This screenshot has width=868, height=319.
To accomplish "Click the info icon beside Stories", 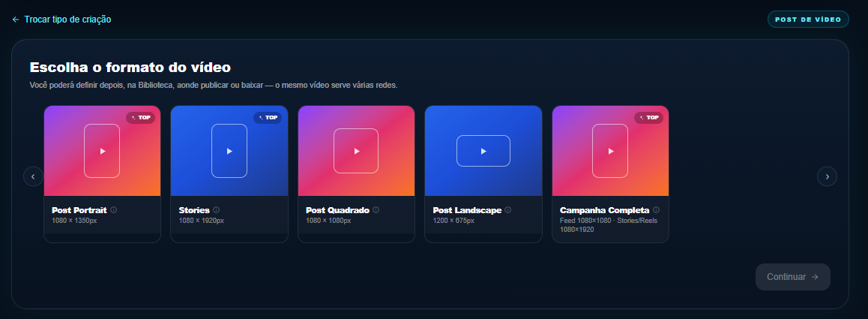I will [x=217, y=210].
